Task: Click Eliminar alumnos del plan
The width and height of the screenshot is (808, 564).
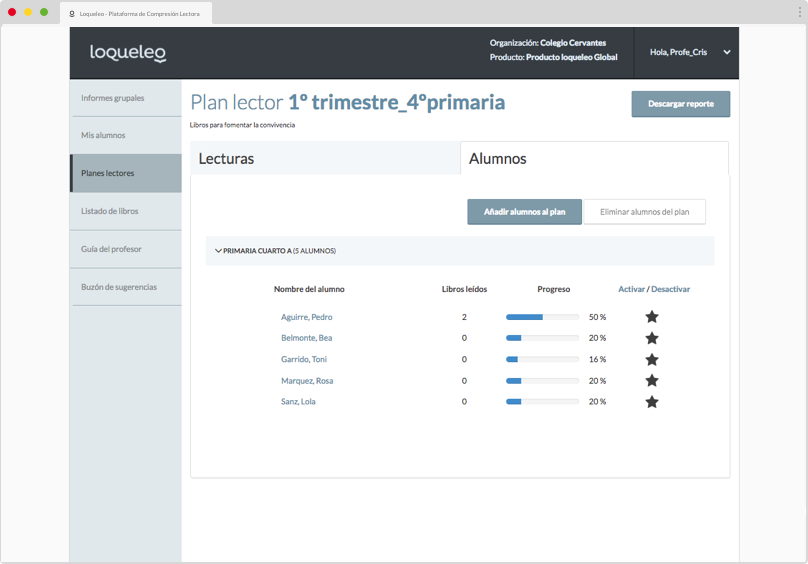Action: pos(645,212)
